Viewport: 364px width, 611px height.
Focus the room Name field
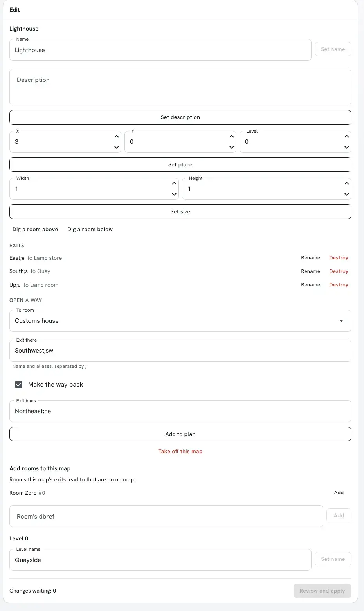click(x=160, y=50)
